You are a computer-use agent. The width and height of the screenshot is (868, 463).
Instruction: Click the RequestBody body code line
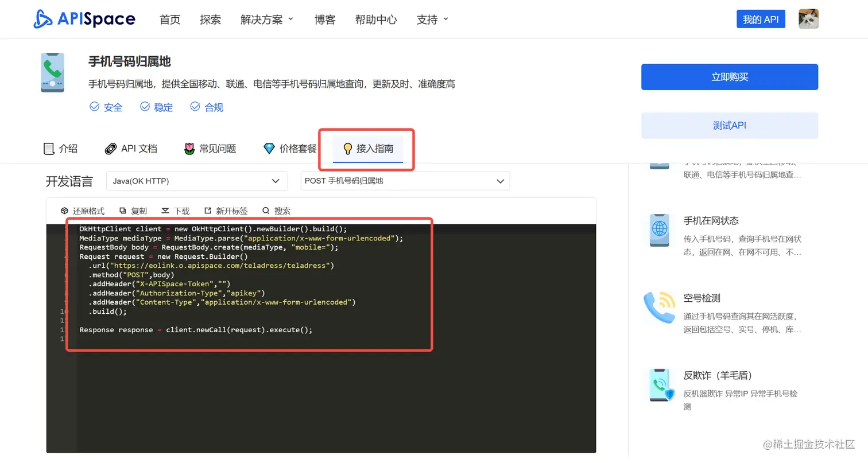point(209,247)
